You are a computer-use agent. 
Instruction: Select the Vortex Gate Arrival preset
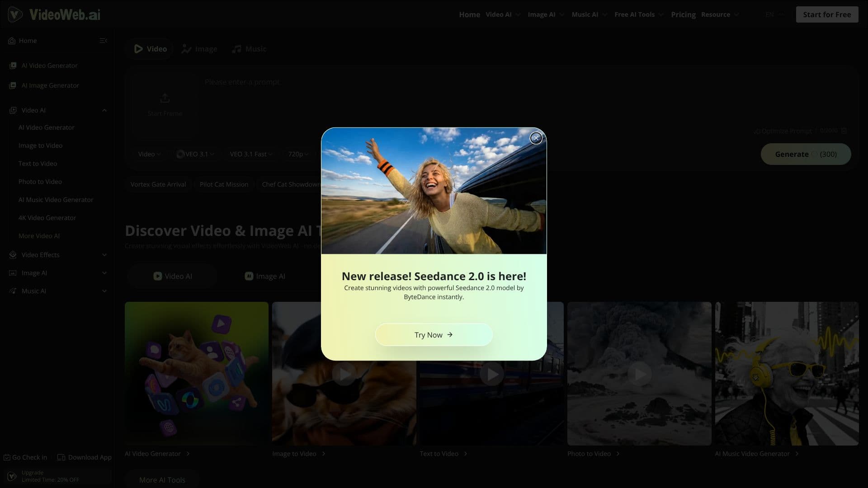point(158,184)
